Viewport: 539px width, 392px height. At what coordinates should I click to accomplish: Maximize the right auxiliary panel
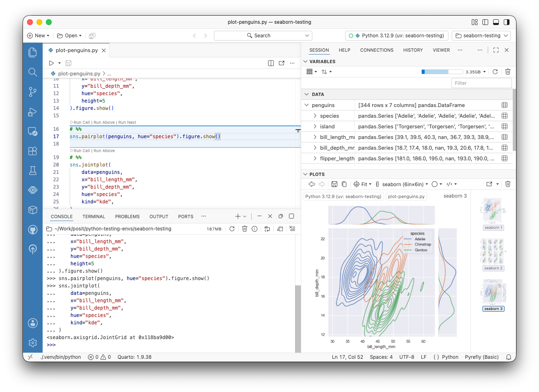pos(496,50)
